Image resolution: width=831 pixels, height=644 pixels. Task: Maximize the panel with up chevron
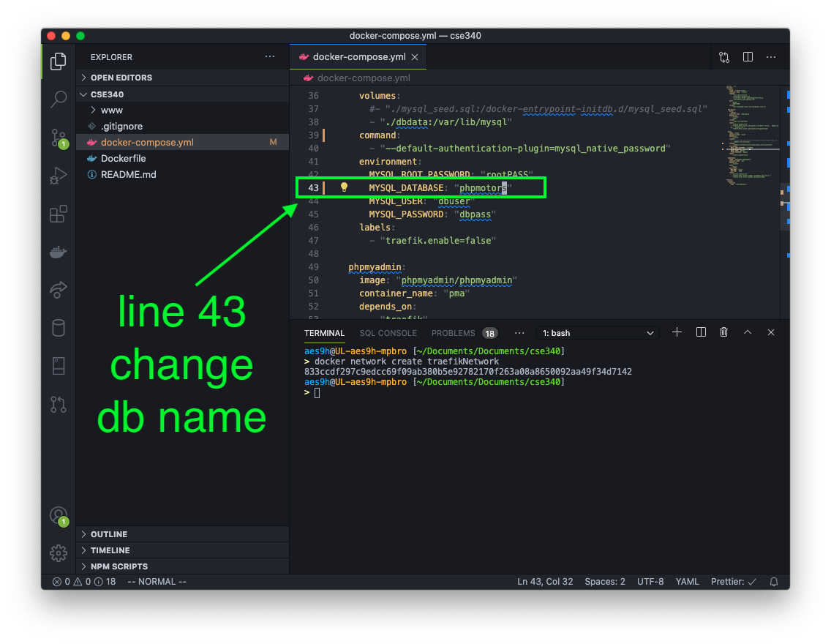click(748, 332)
